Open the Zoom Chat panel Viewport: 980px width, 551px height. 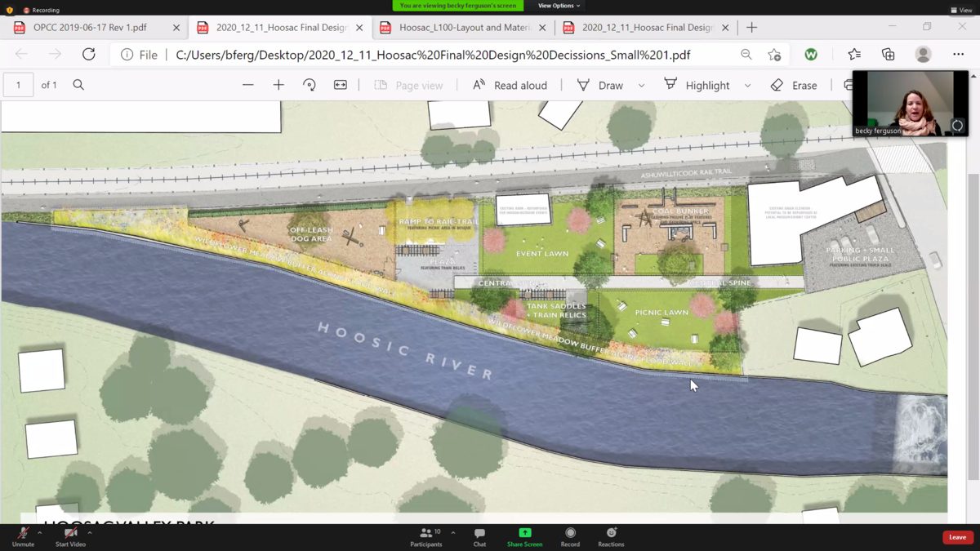tap(479, 536)
